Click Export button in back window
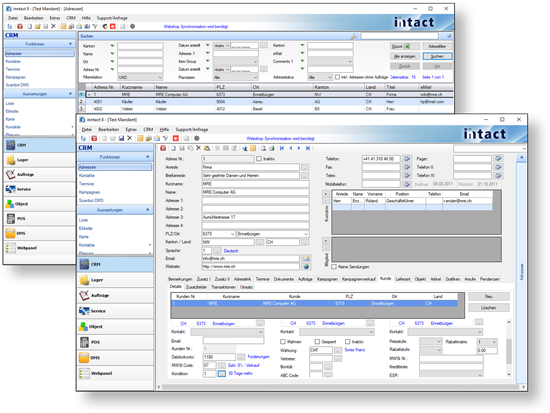Viewport: 550px width, 413px height. pyautogui.click(x=405, y=46)
